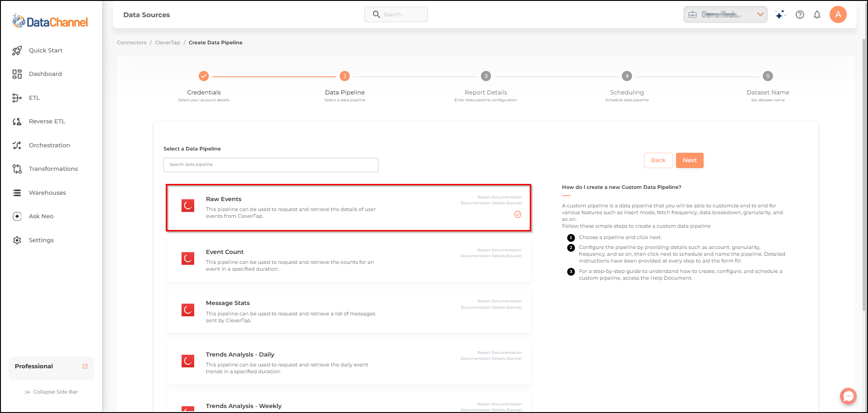Switch to the Dataset Name step

(x=768, y=76)
